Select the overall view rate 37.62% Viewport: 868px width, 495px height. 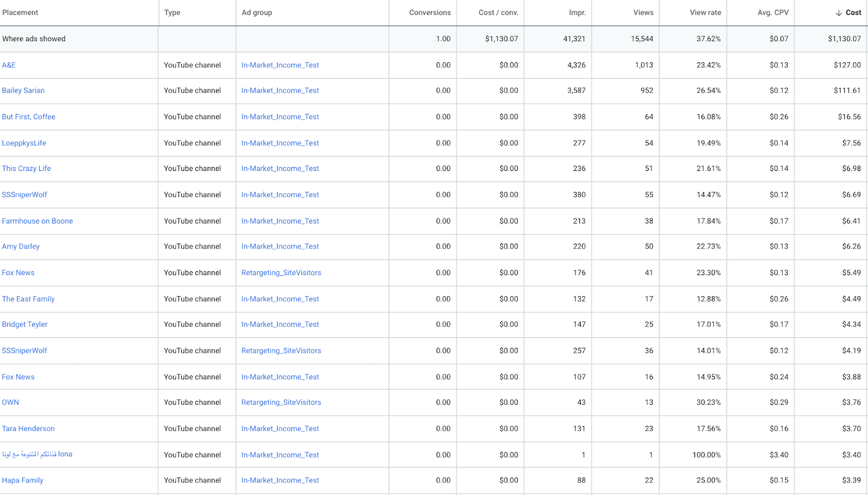[709, 39]
